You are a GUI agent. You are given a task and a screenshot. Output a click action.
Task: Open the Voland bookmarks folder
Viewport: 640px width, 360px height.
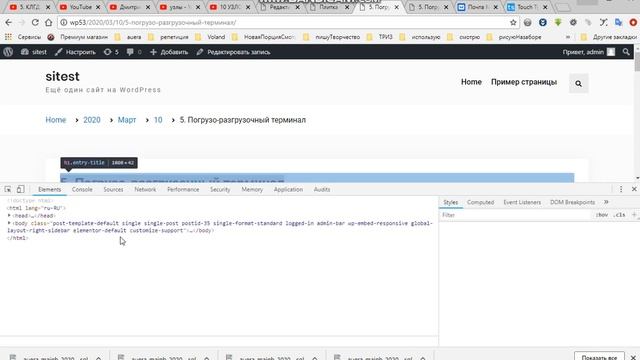(x=211, y=37)
